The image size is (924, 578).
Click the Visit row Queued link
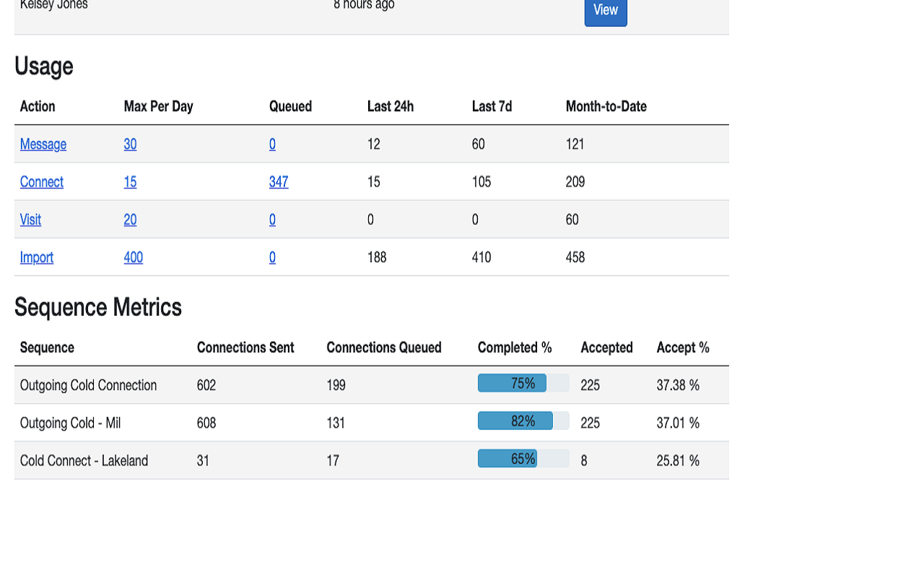(272, 220)
